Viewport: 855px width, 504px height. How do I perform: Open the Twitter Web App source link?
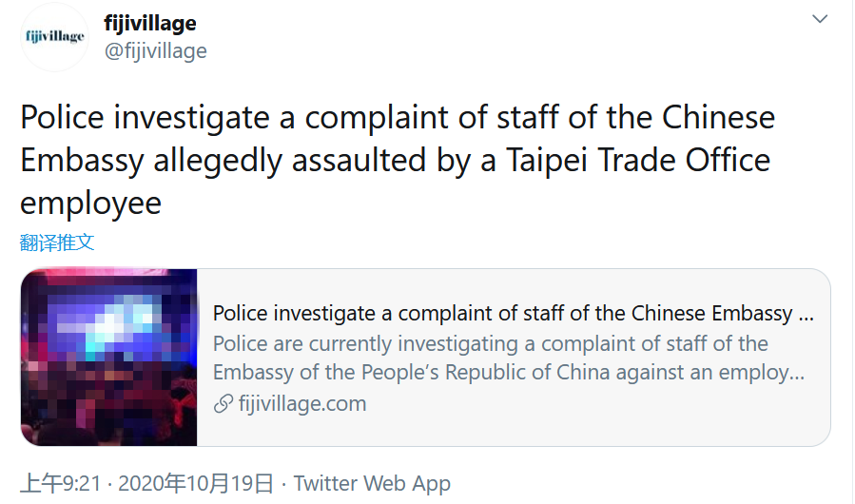click(x=372, y=483)
